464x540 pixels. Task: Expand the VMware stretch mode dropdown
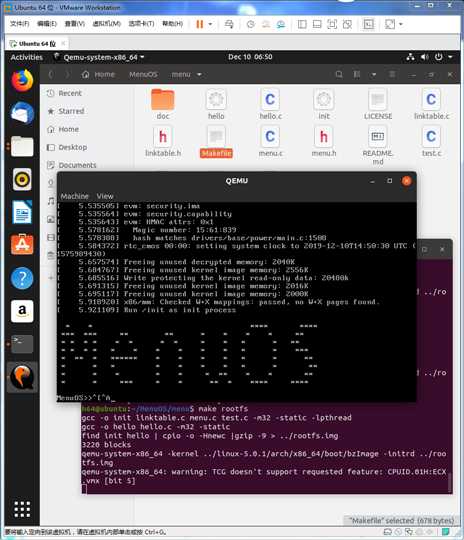401,24
